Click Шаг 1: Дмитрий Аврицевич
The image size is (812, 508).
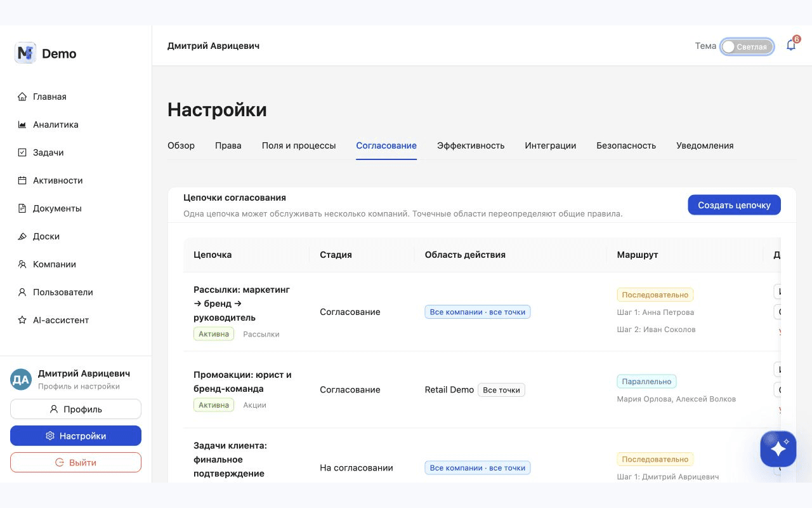coord(668,477)
